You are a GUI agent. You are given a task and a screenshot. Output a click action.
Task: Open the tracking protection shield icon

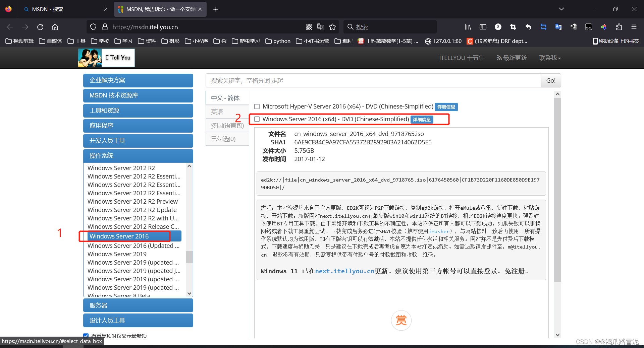tap(93, 27)
